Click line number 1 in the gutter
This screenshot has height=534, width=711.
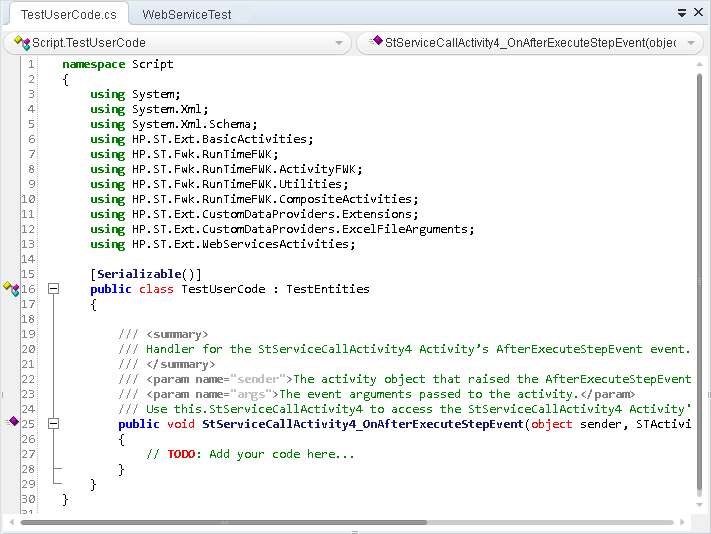31,64
